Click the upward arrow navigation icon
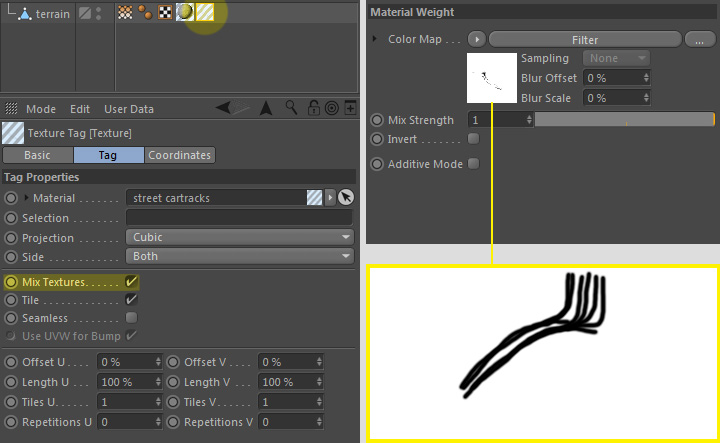The height and width of the screenshot is (443, 720). [266, 108]
